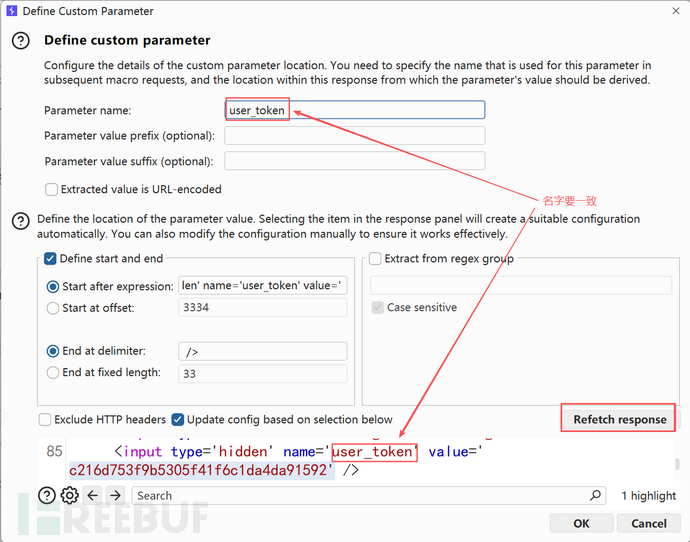
Task: Select Start after expression radio
Action: pos(53,287)
